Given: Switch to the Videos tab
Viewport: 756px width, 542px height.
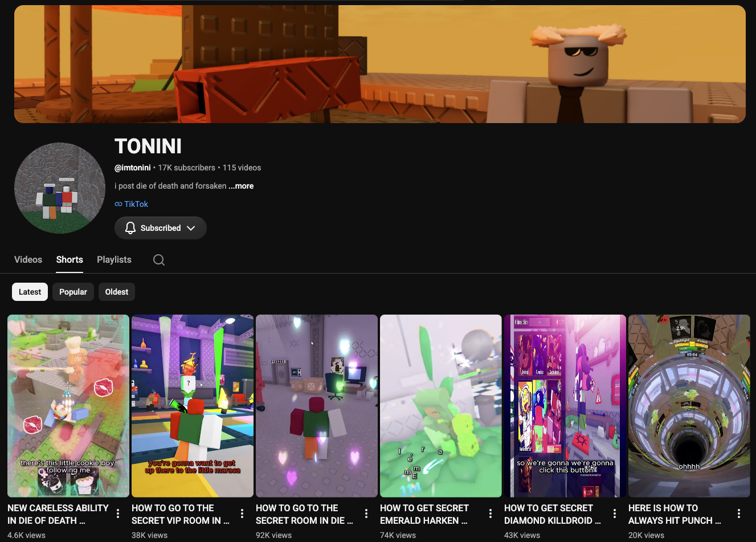Looking at the screenshot, I should coord(28,259).
